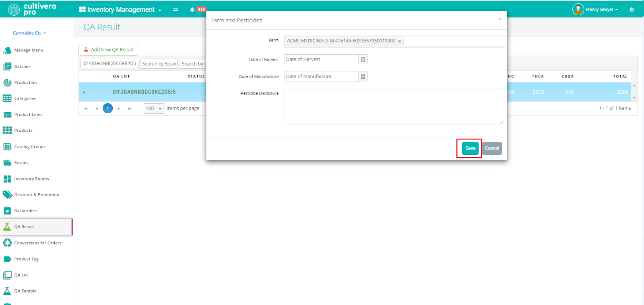Click the QA Result flask icon
The width and height of the screenshot is (644, 305).
(7, 227)
